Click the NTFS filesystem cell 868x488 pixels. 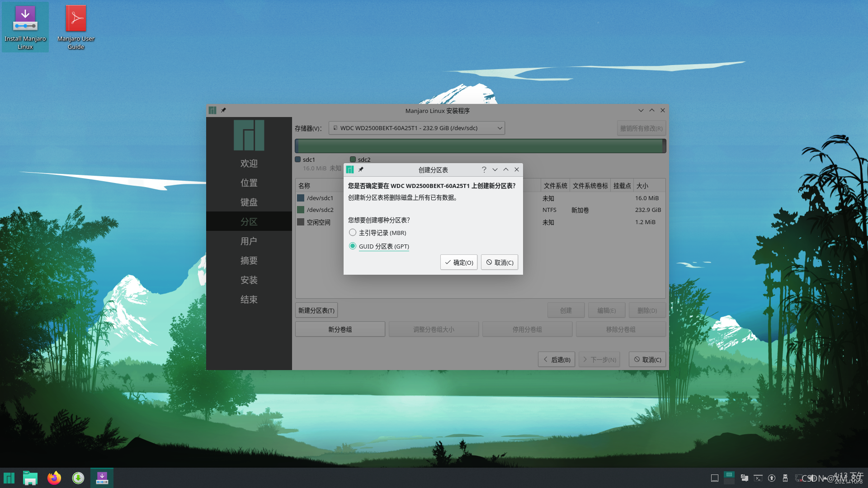point(549,210)
